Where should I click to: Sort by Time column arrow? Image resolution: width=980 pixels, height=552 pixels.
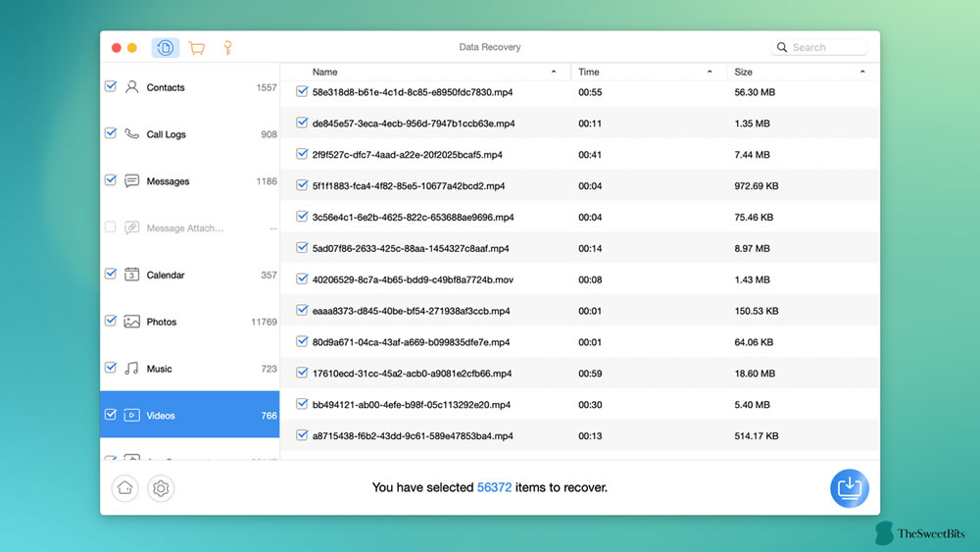pyautogui.click(x=710, y=72)
